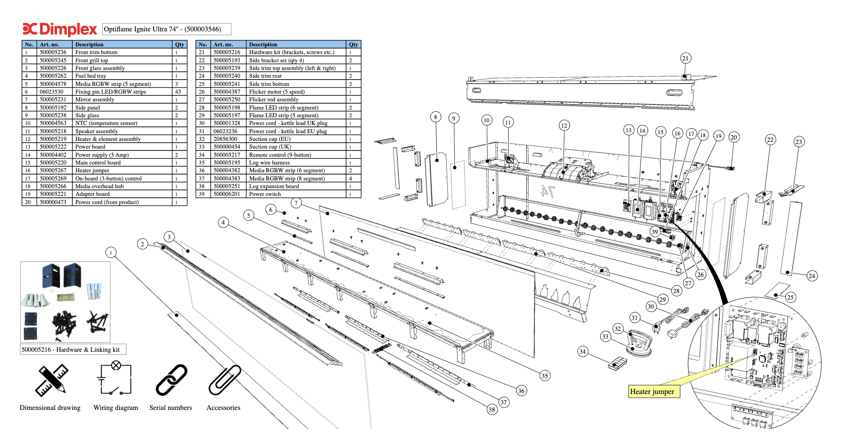Click the Dimensional drawing ruler and pencil icon
Viewport: 868px width, 434px height.
click(51, 380)
